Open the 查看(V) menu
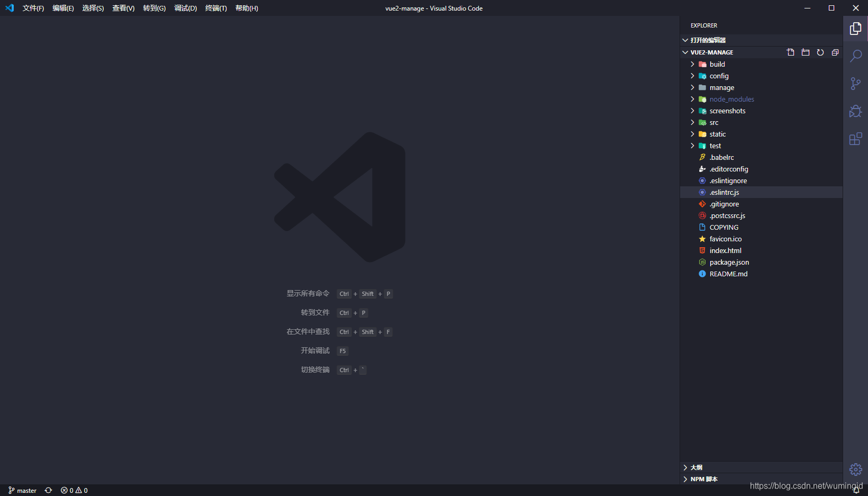Viewport: 868px width, 496px height. coord(123,8)
